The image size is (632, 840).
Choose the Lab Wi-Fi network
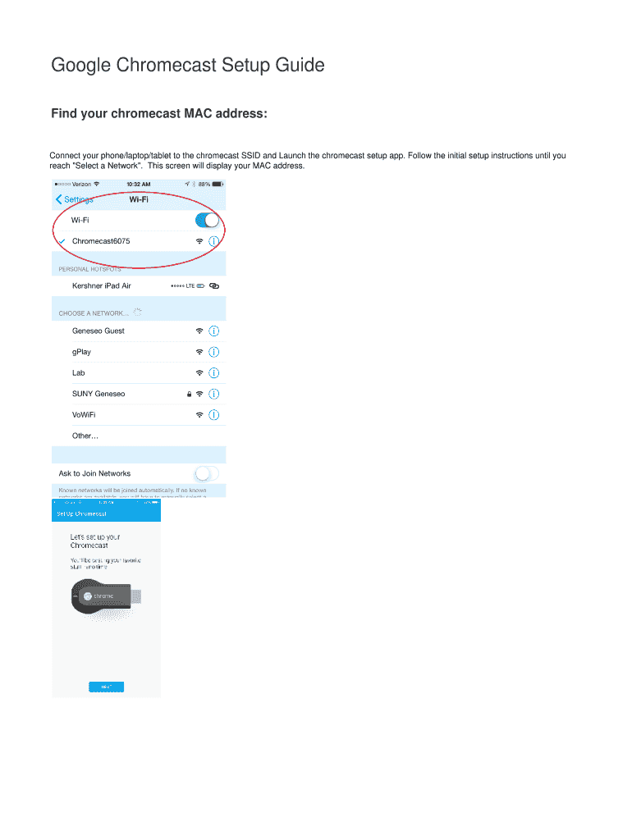tap(79, 373)
